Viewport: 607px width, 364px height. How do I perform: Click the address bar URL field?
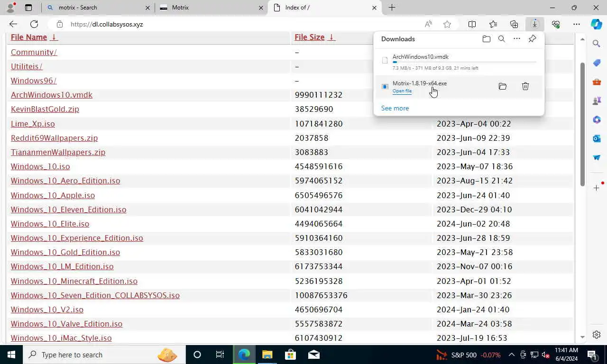click(x=242, y=24)
